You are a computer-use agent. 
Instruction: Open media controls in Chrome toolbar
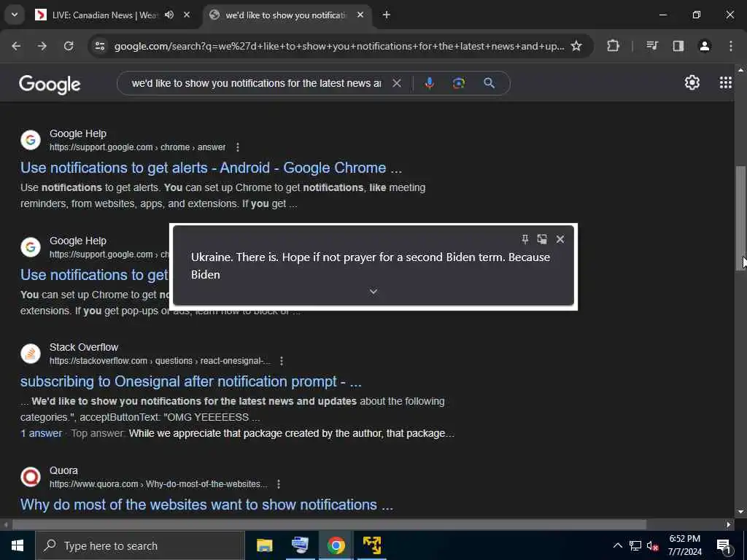651,46
